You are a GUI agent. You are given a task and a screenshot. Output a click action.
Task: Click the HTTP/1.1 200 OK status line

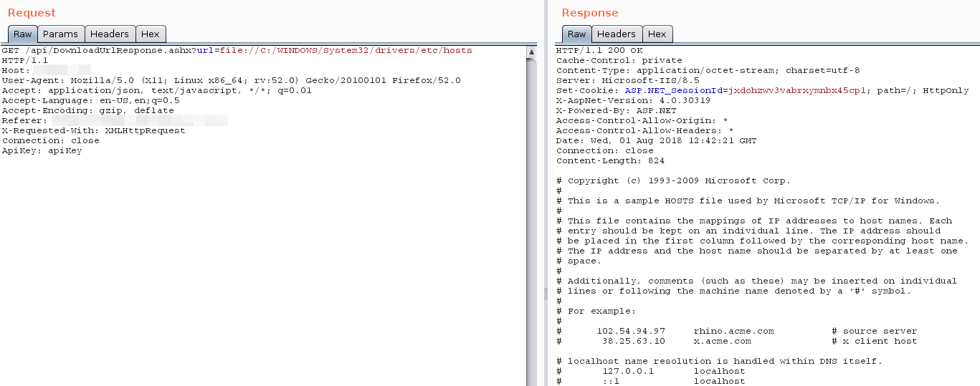[x=599, y=51]
